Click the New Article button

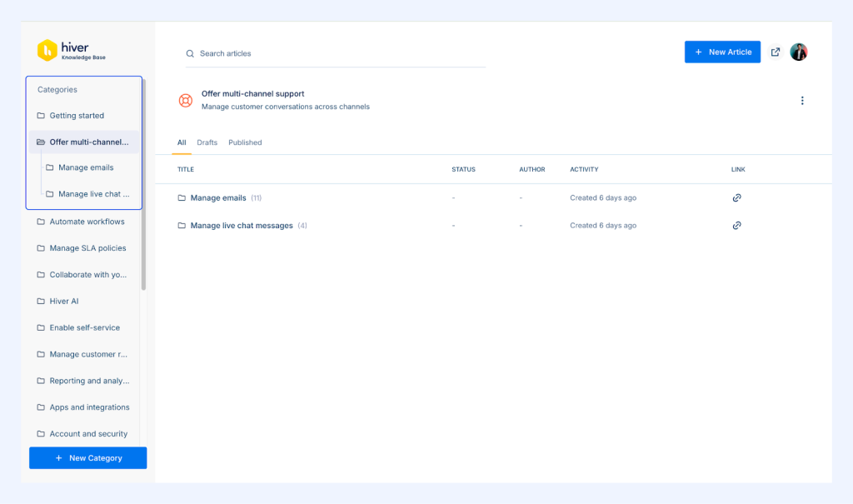point(721,52)
